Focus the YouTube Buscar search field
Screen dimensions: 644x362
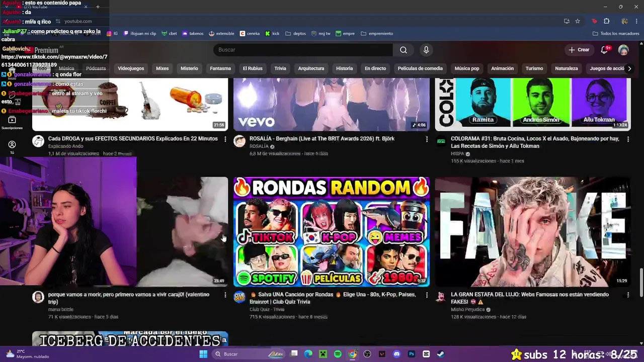pos(303,50)
